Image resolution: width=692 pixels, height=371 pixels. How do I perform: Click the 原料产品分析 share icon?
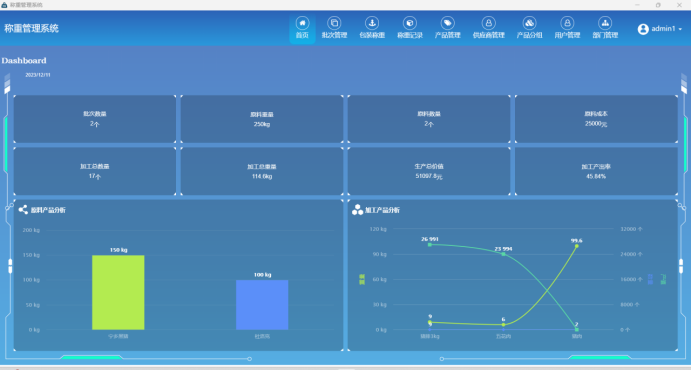click(23, 210)
